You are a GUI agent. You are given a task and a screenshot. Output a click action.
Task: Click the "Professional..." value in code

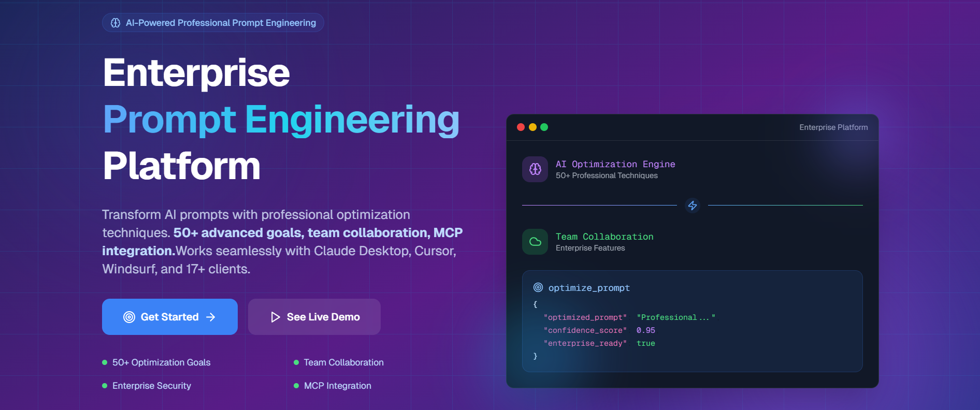pyautogui.click(x=676, y=317)
